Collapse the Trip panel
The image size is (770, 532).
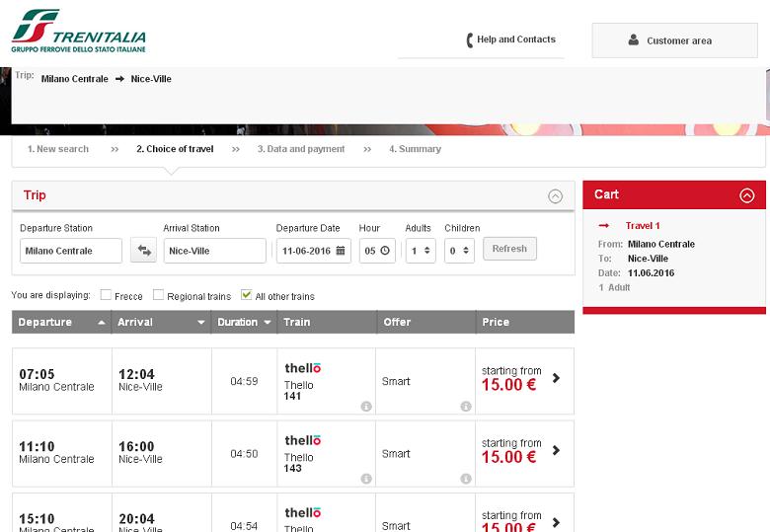pyautogui.click(x=555, y=196)
